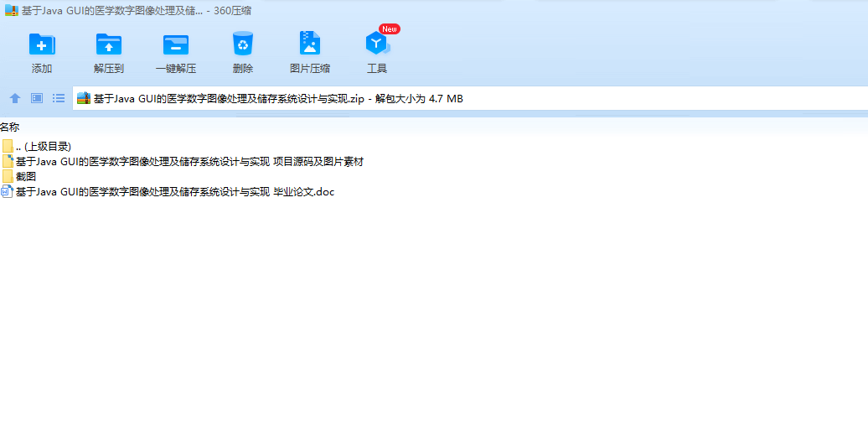Viewport: 868px width, 421px height.
Task: Click the 一键解压 label text
Action: (176, 69)
